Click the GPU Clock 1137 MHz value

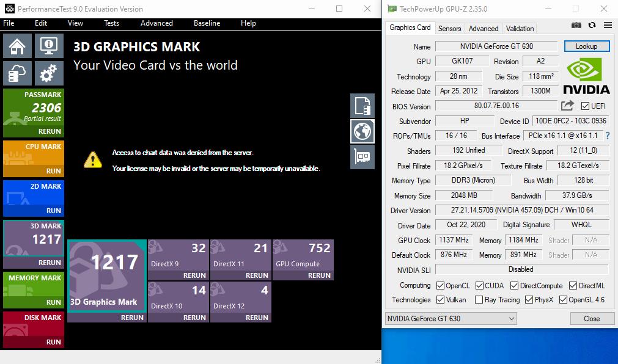(x=454, y=240)
